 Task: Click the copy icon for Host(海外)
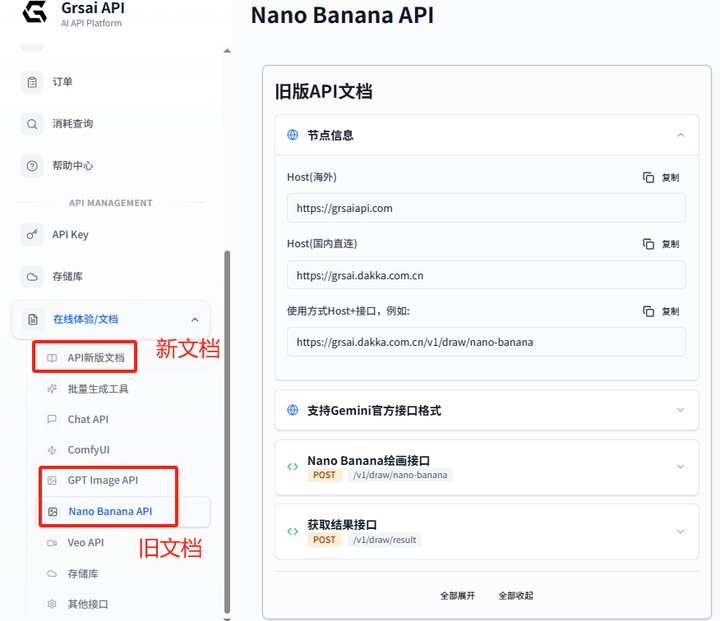point(648,177)
